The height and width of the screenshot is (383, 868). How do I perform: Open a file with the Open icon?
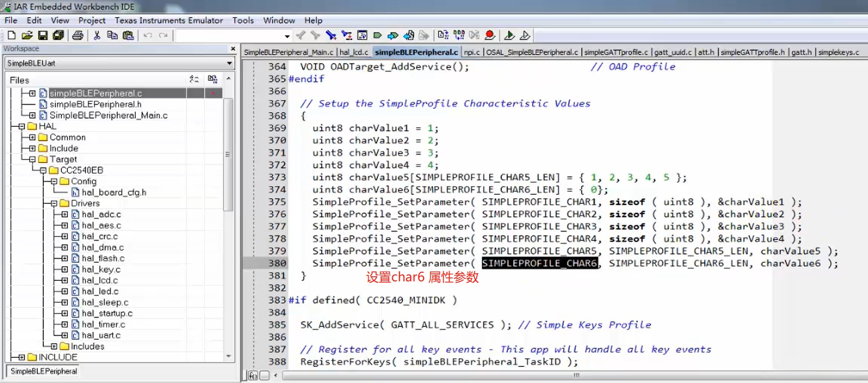pyautogui.click(x=27, y=35)
